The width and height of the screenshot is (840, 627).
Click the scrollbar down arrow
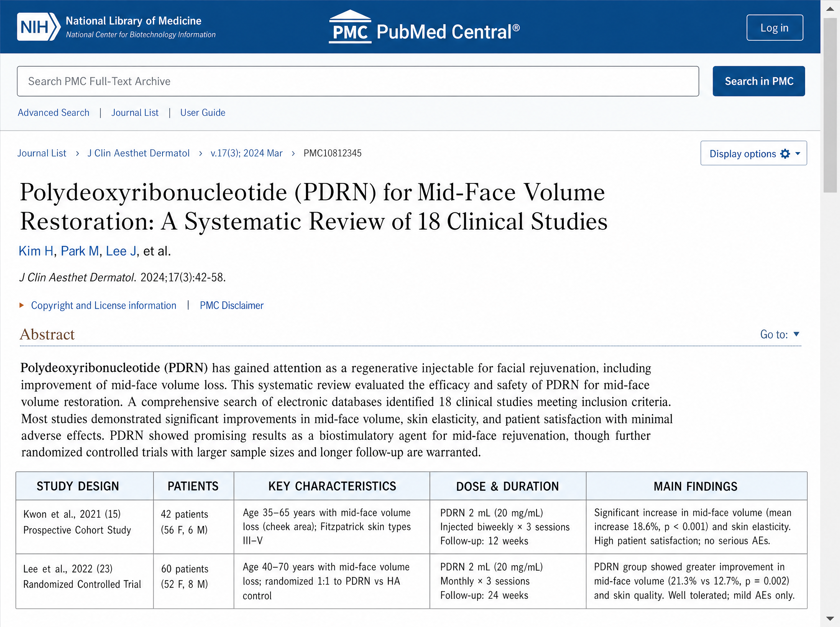(x=830, y=619)
